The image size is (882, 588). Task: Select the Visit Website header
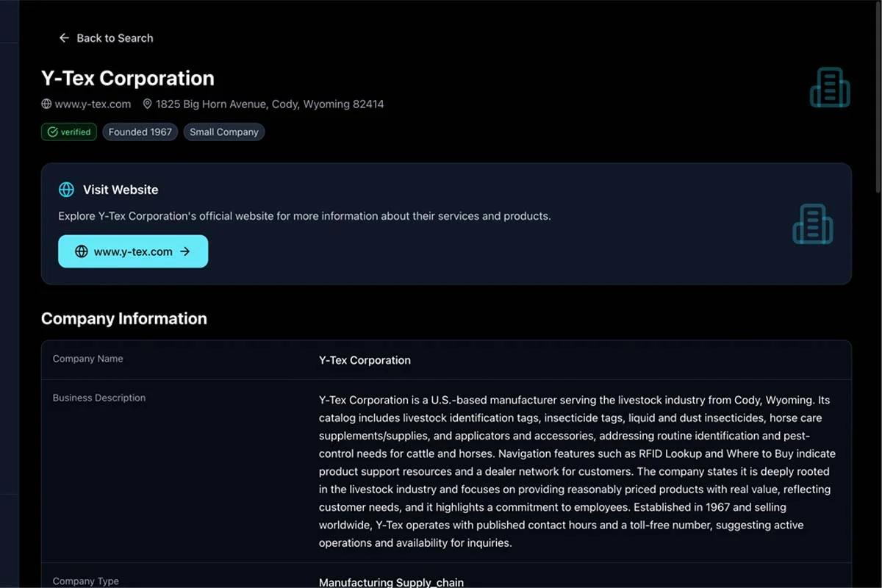pos(121,189)
